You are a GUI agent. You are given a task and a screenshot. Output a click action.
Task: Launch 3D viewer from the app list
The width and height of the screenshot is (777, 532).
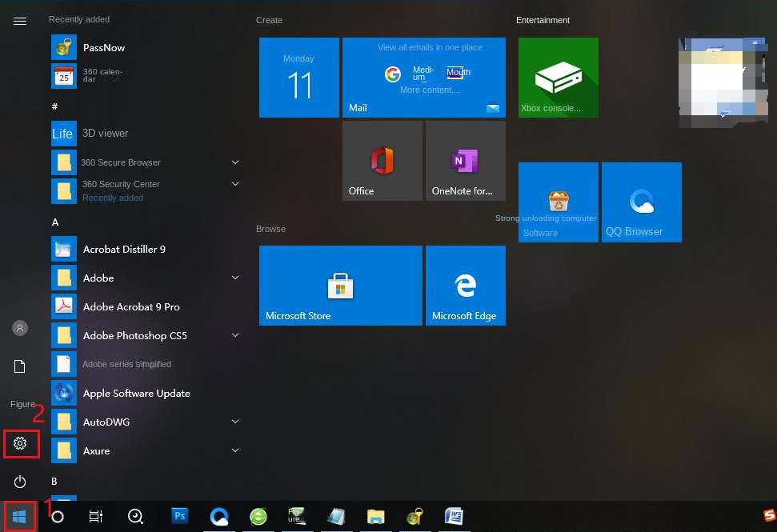[146, 134]
